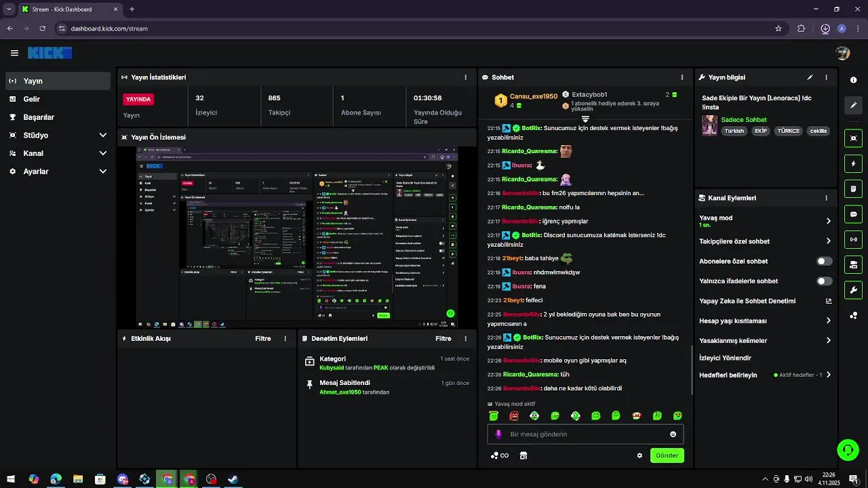868x488 pixels.
Task: Click the browser address bar
Action: tap(414, 28)
